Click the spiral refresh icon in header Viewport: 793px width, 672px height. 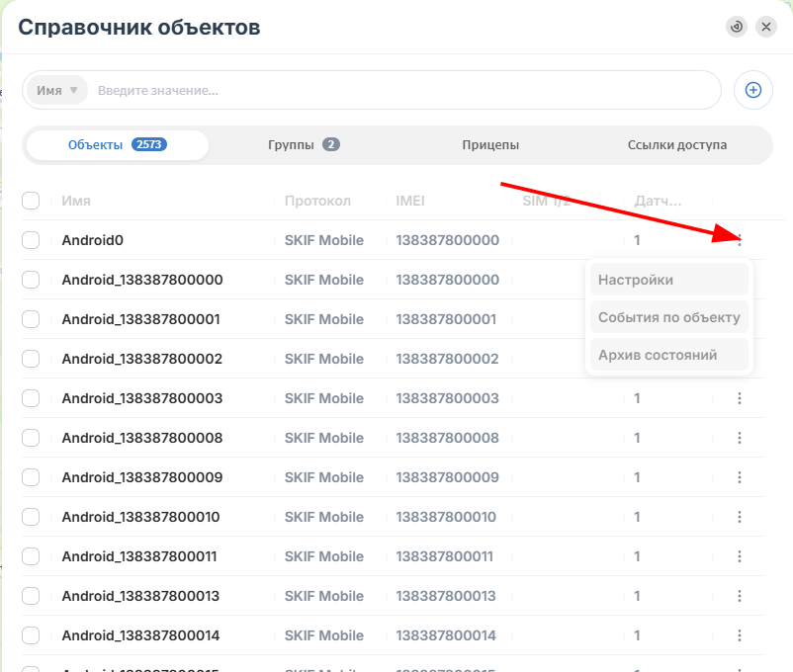point(737,27)
